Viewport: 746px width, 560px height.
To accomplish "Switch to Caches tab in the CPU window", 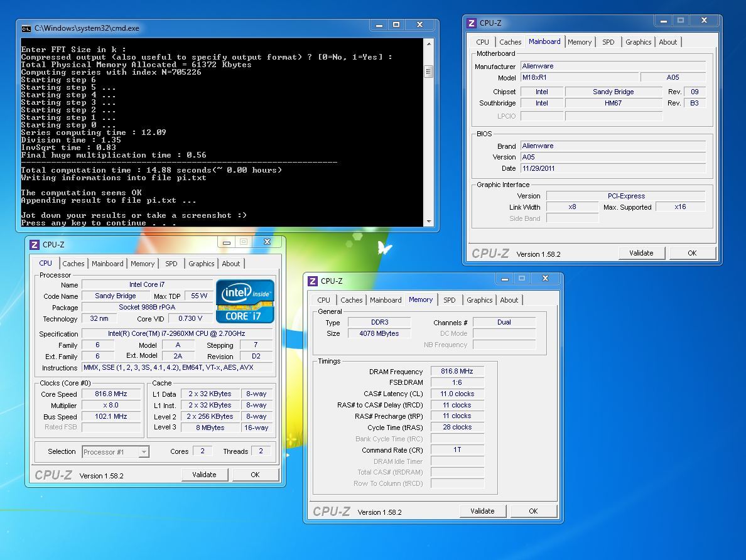I will [x=73, y=264].
